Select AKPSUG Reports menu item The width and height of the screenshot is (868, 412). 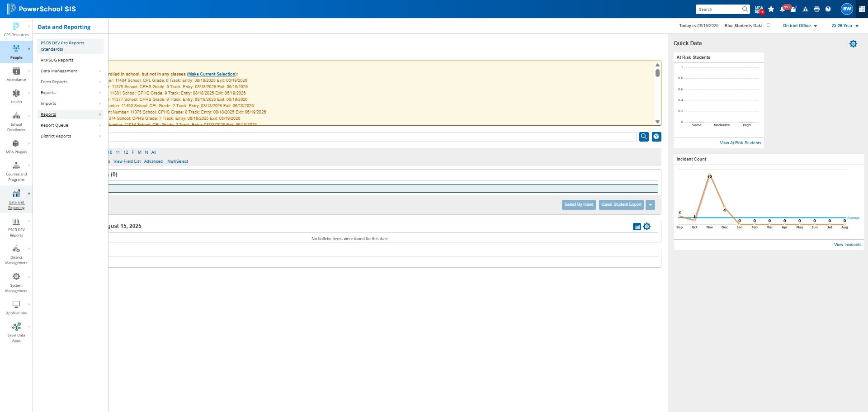click(x=71, y=60)
